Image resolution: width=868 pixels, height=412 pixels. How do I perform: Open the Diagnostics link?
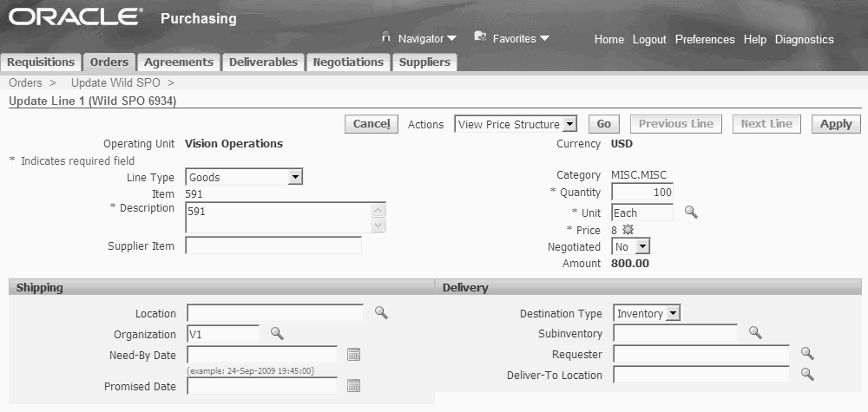tap(805, 39)
